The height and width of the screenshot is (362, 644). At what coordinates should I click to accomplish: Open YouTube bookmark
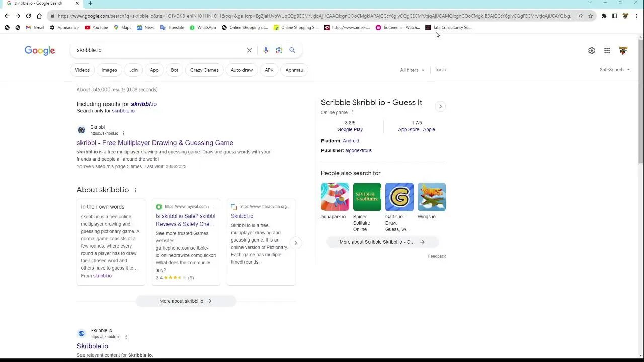tap(96, 27)
